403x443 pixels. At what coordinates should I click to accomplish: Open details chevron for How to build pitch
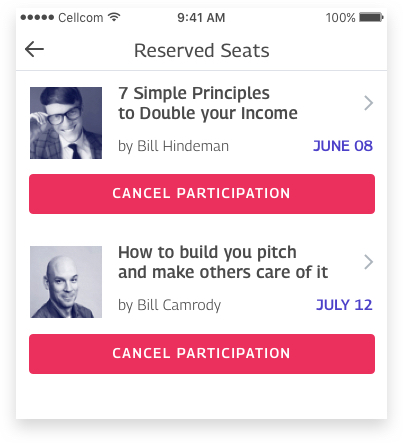(x=368, y=262)
